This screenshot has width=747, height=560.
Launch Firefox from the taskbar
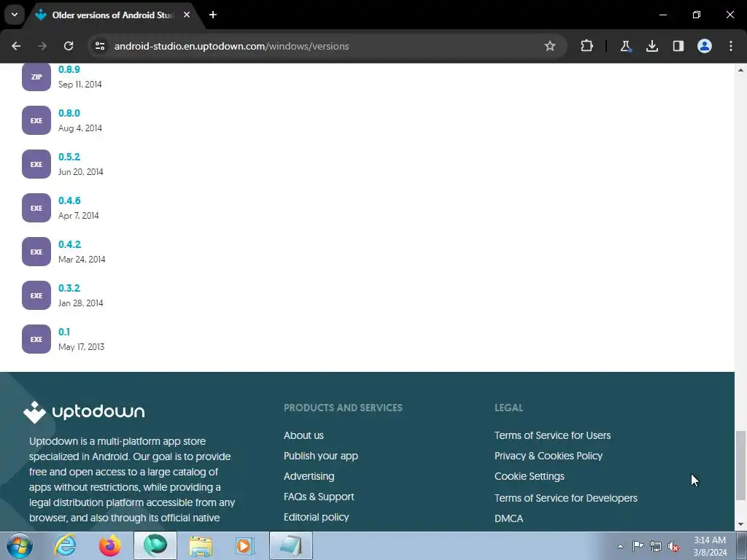(x=109, y=545)
